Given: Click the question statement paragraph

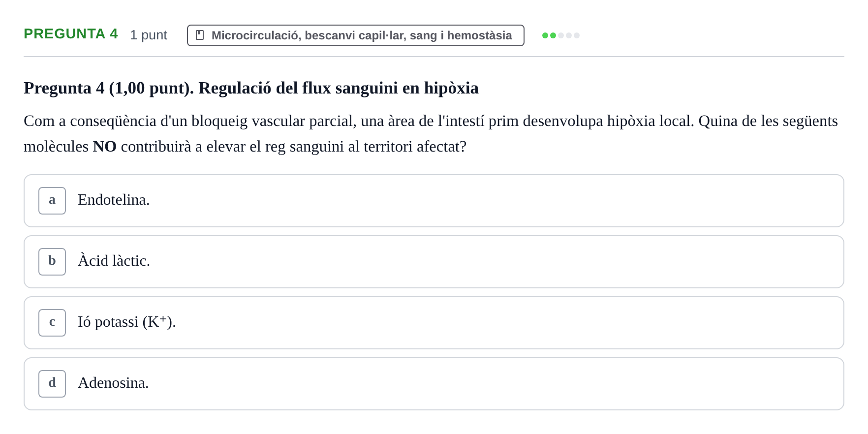Looking at the screenshot, I should pyautogui.click(x=431, y=134).
